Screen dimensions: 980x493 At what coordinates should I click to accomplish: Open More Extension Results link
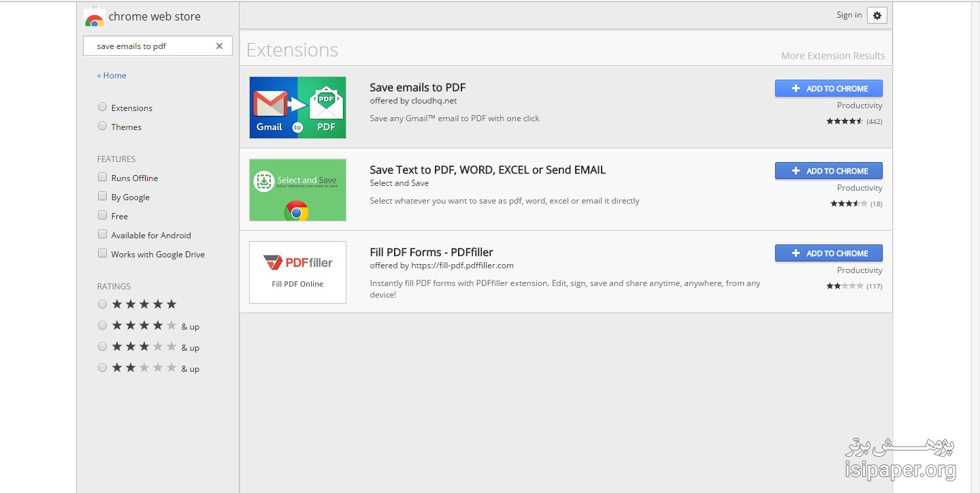click(x=833, y=56)
